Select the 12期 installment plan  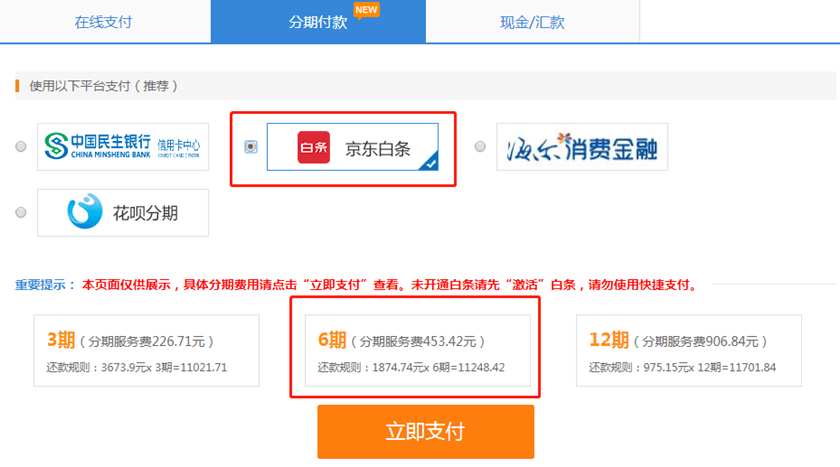point(688,350)
